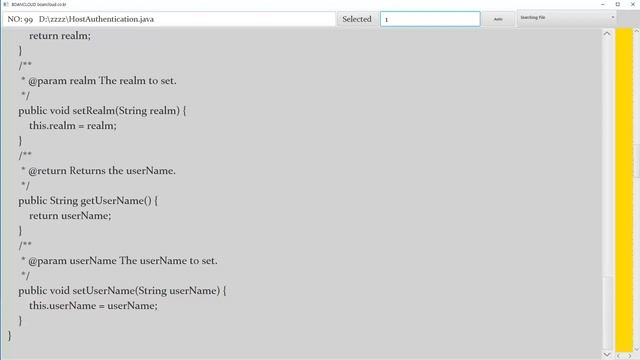Viewport: 640px width, 360px height.
Task: Click the HostAuthentication.java file path field
Action: 169,19
